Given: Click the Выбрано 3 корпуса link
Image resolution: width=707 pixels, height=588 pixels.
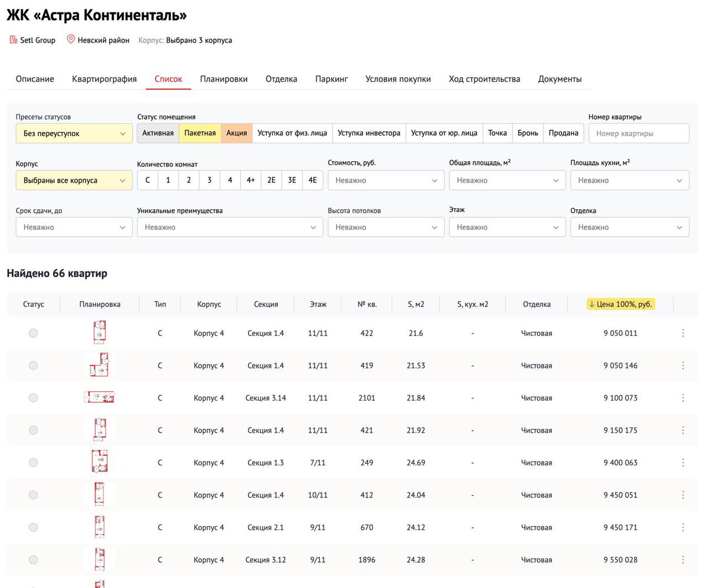Looking at the screenshot, I should coord(199,40).
